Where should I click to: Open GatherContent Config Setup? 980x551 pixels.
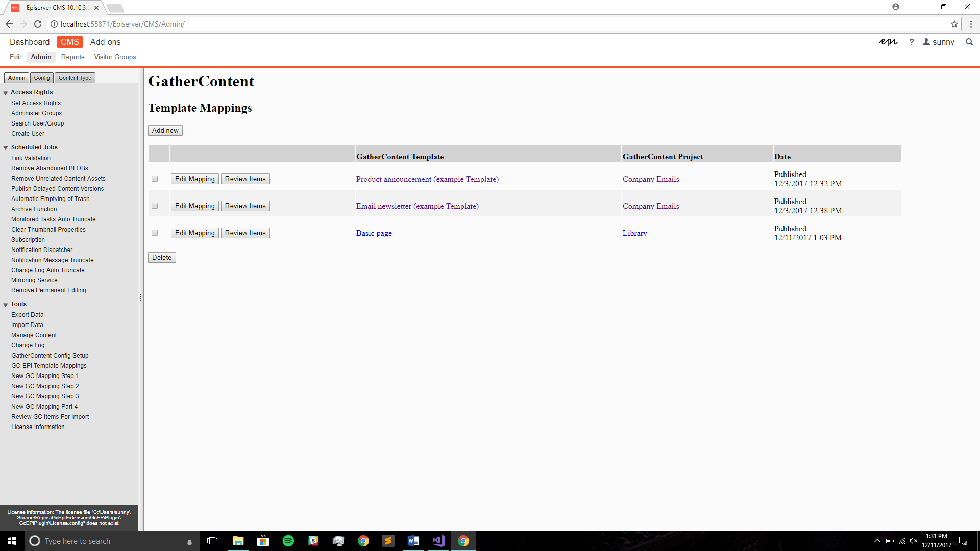click(x=50, y=356)
